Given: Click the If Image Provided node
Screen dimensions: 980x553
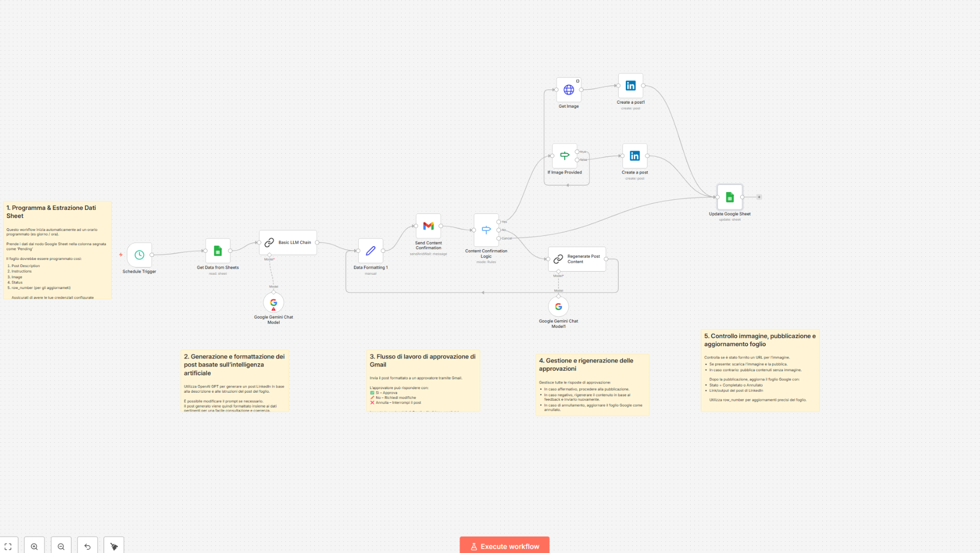Looking at the screenshot, I should [x=565, y=156].
